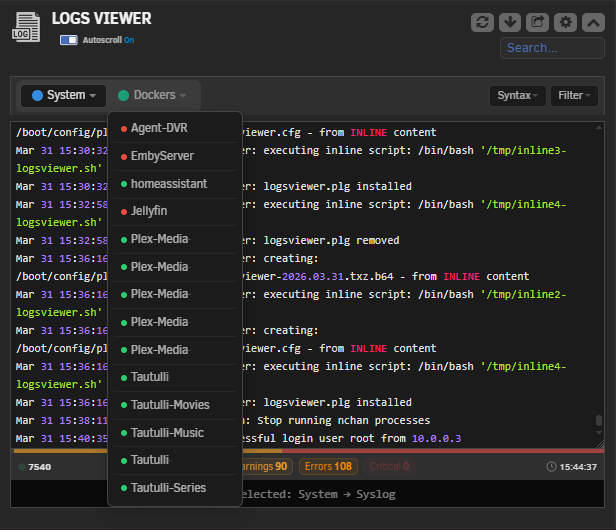The height and width of the screenshot is (530, 616).
Task: Click 'Stop running nchan processes' log text
Action: click(343, 420)
